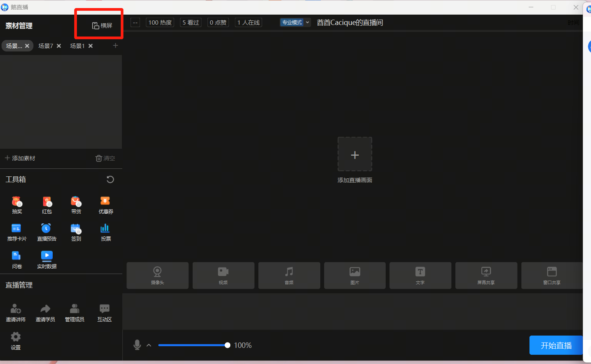Open the 专业模式 mode dropdown
The height and width of the screenshot is (364, 591).
point(295,22)
